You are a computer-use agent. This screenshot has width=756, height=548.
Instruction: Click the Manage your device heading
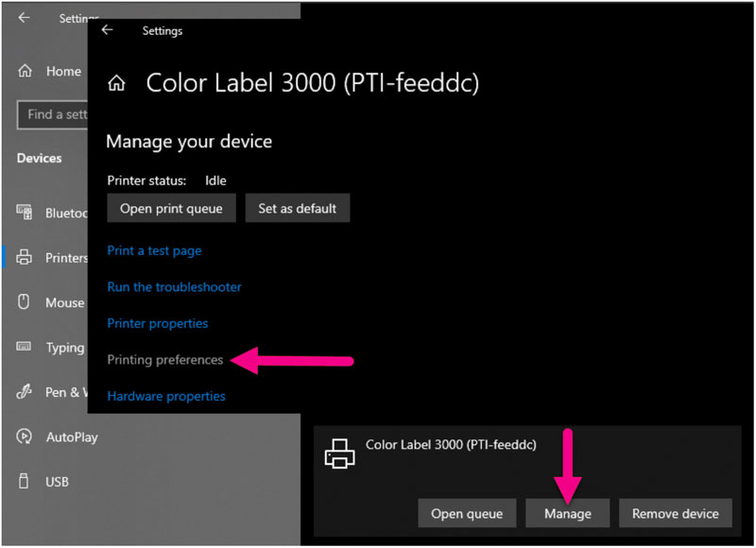tap(189, 142)
